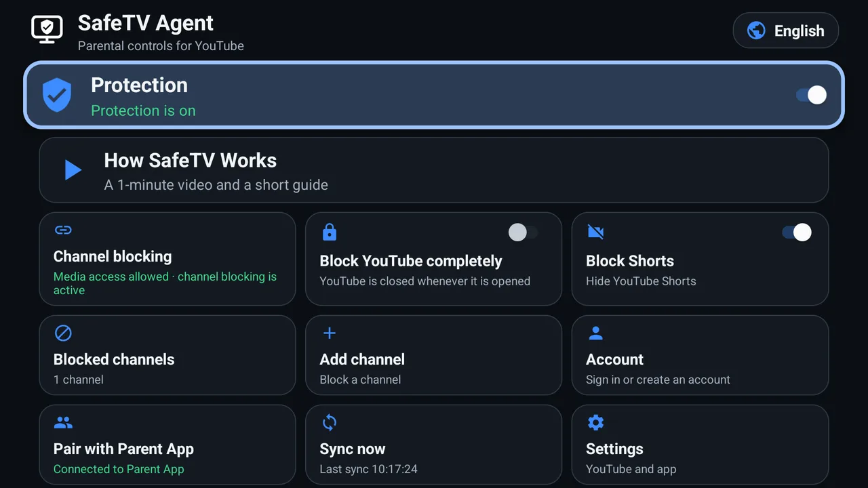This screenshot has height=488, width=868.
Task: Click the two-people icon for Pair with Parent App
Action: click(x=63, y=422)
